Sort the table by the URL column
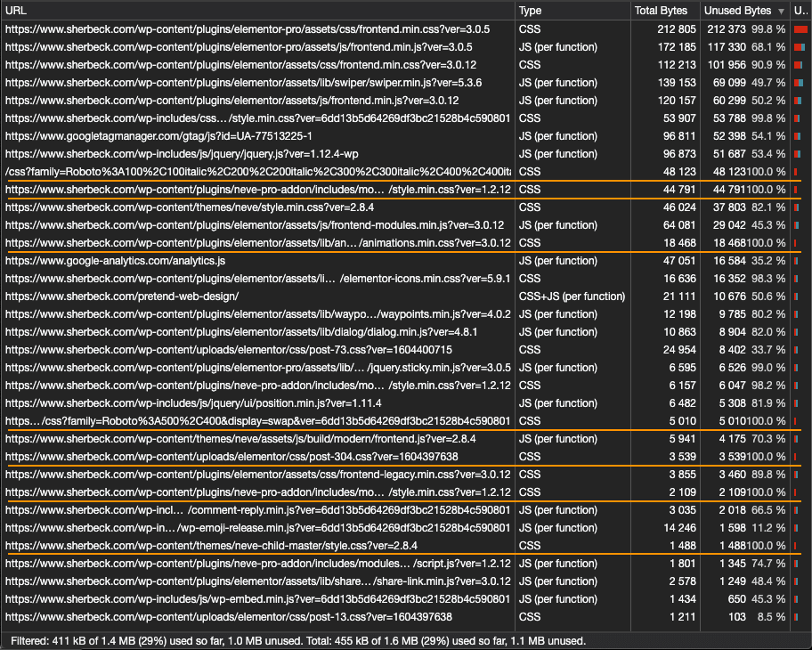Viewport: 812px width, 650px height. tap(258, 11)
